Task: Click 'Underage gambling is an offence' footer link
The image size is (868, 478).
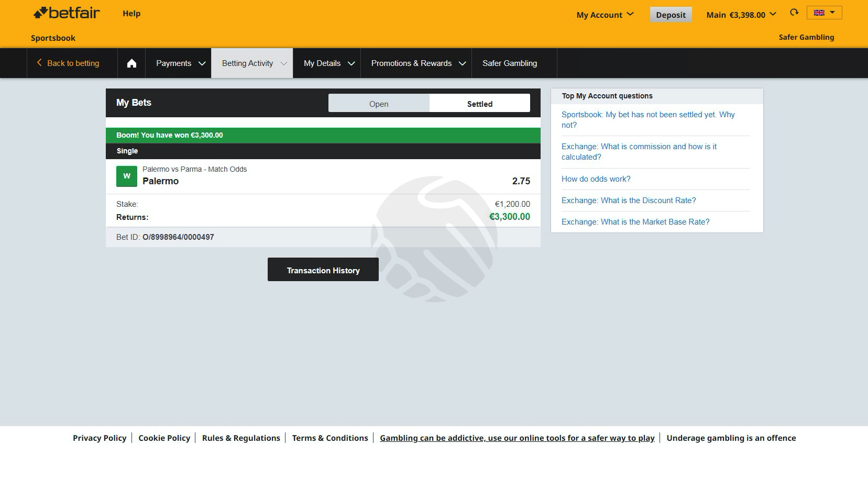Action: pyautogui.click(x=731, y=438)
